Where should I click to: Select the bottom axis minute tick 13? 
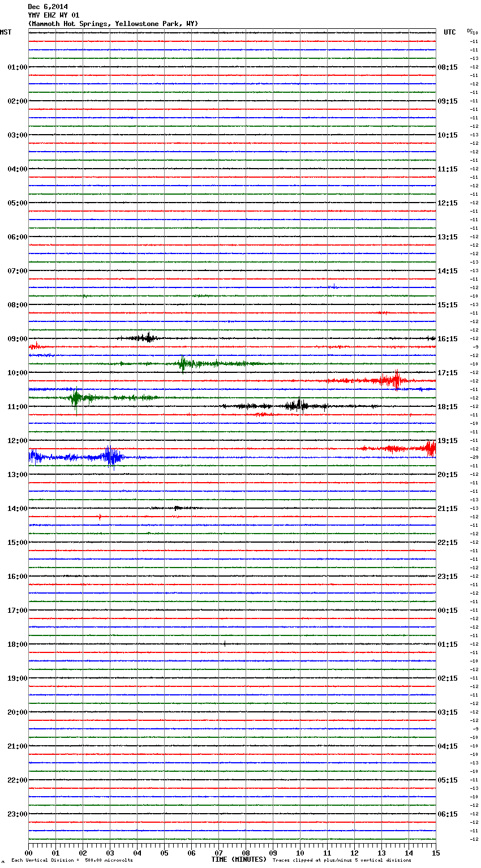(x=381, y=852)
